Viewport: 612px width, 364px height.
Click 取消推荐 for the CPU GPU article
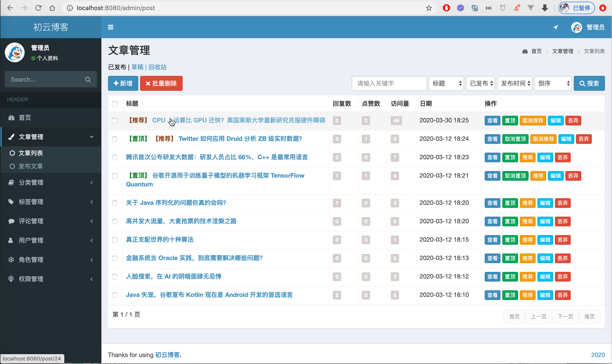(x=533, y=121)
